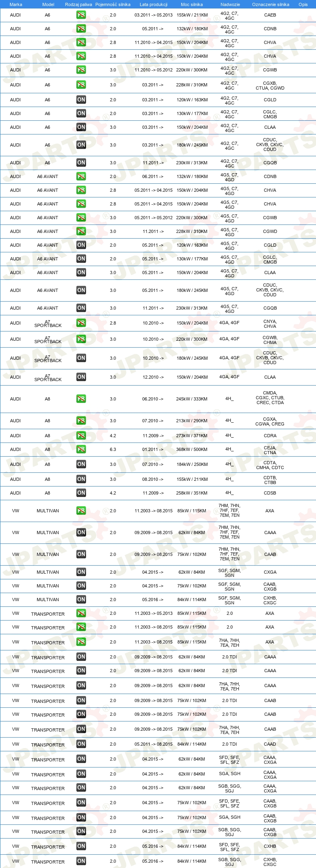Click the Oznaczenie silnika column header
This screenshot has width=316, height=868.
(x=271, y=4)
